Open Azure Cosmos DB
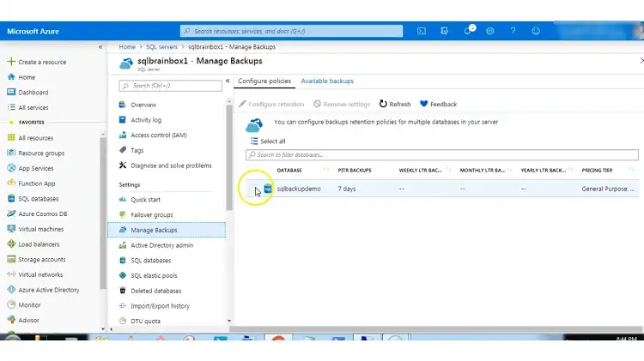 37,214
